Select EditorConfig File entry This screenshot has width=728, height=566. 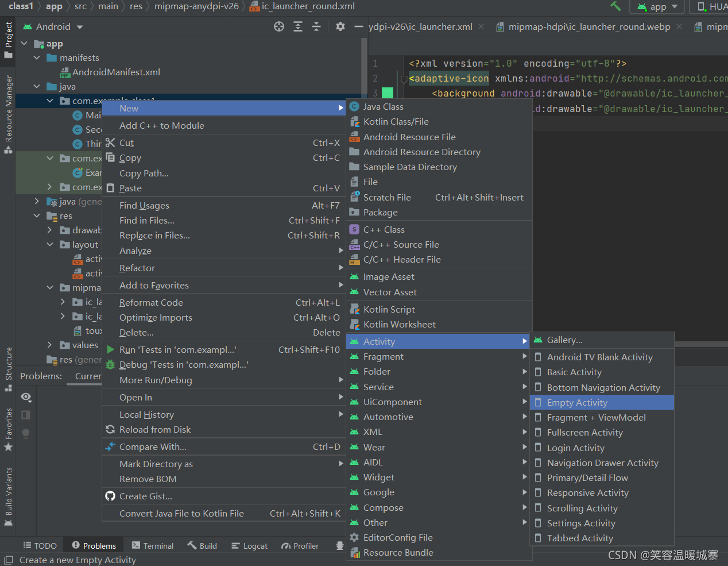point(439,538)
